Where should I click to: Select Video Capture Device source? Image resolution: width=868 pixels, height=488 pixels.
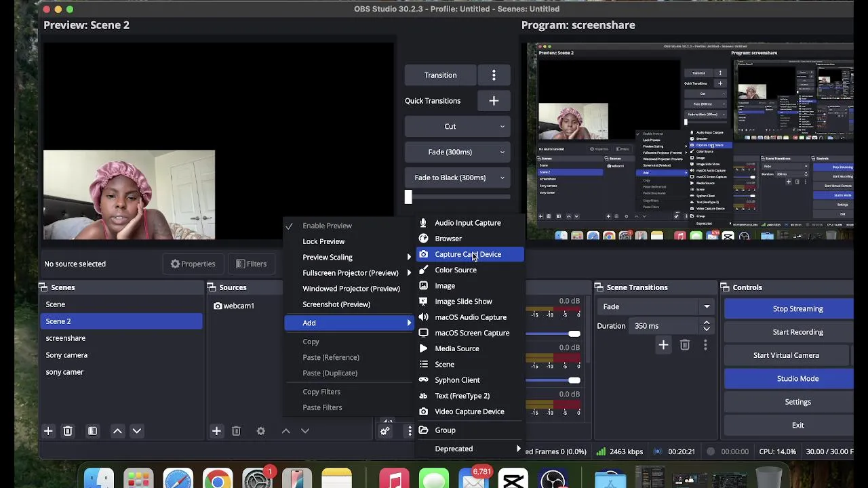471,411
